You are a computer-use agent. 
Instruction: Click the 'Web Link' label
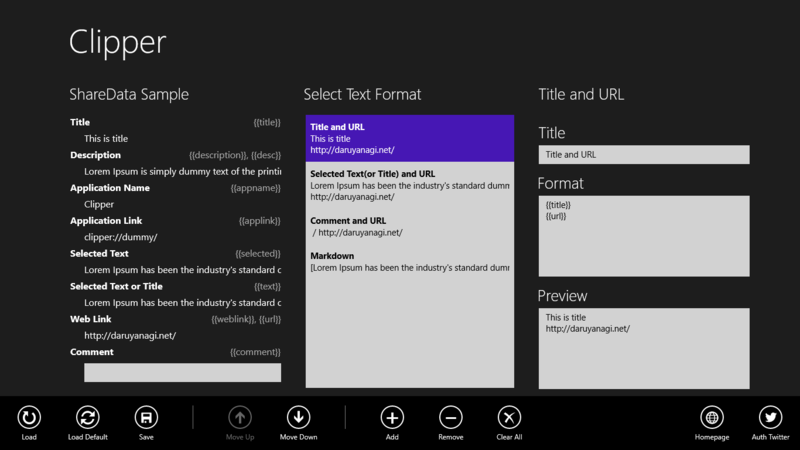coord(91,319)
